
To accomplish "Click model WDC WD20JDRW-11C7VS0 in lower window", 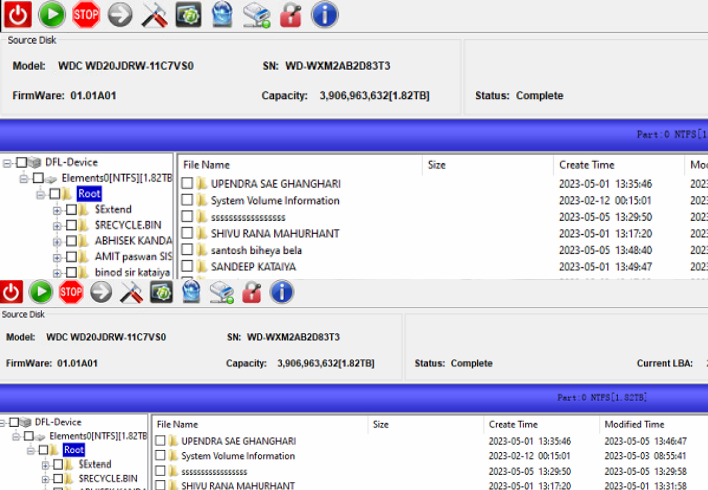I will click(106, 337).
